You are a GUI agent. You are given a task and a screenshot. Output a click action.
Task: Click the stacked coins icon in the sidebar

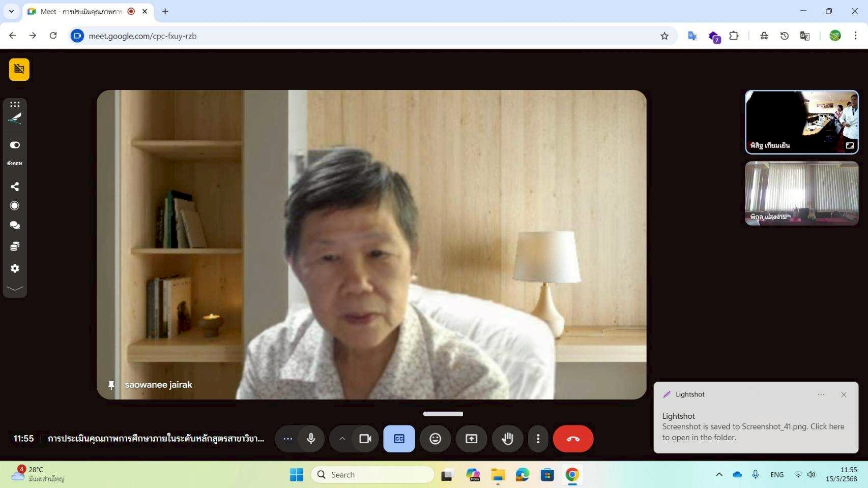15,247
